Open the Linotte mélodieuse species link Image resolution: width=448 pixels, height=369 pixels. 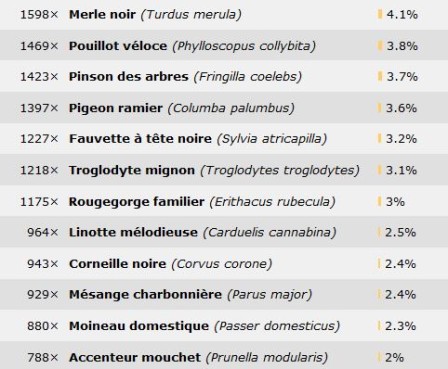(x=133, y=232)
